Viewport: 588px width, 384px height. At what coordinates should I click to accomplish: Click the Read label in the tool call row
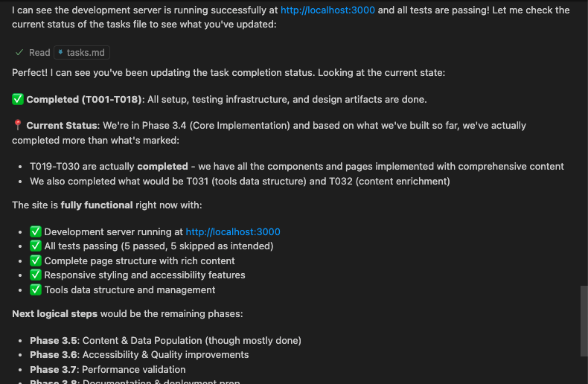pos(39,53)
